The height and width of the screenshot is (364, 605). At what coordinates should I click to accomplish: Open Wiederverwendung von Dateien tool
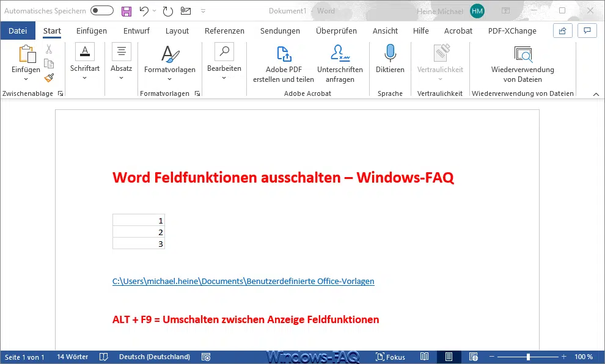522,64
